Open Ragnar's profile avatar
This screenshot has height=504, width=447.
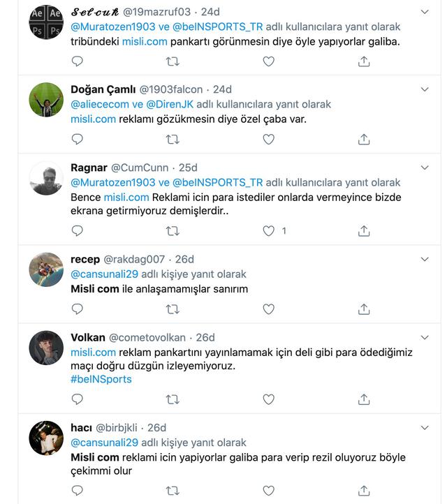pos(46,178)
